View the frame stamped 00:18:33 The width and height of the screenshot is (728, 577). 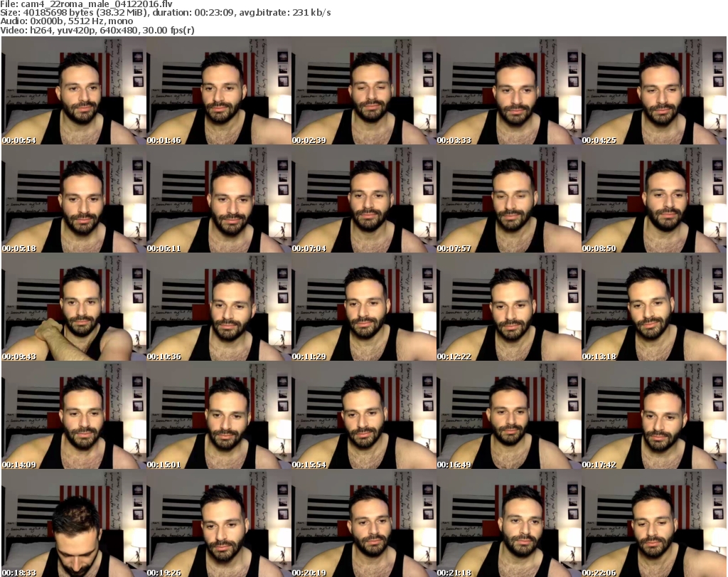(x=74, y=523)
